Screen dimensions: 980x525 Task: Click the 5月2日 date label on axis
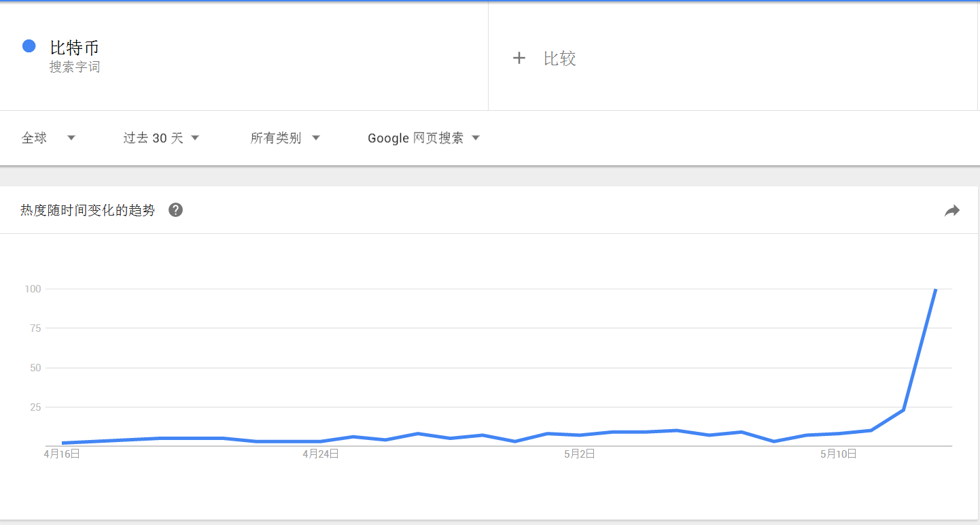(580, 454)
